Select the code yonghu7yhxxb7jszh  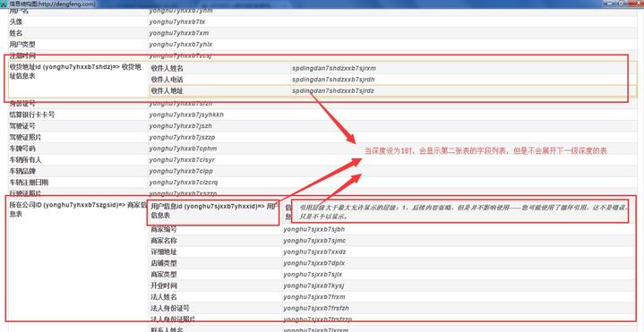tap(181, 126)
